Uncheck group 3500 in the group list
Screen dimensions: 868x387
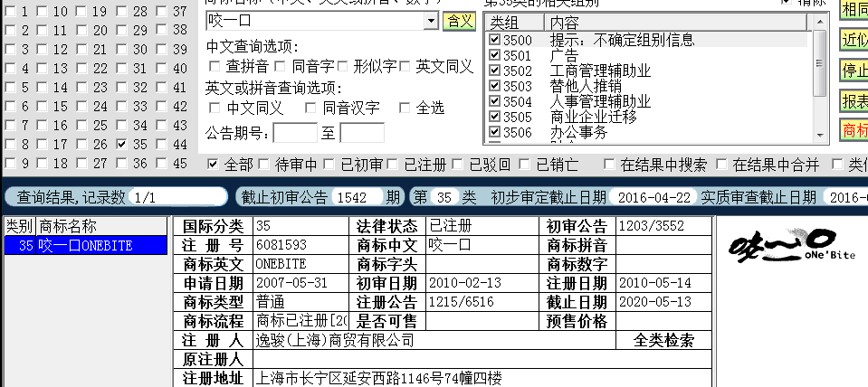[495, 40]
